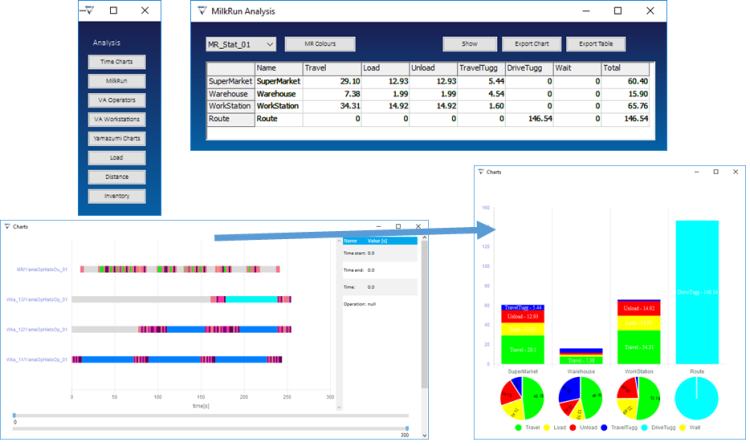Click the green Travel legend swatch
Image resolution: width=750 pixels, height=446 pixels.
coord(518,428)
